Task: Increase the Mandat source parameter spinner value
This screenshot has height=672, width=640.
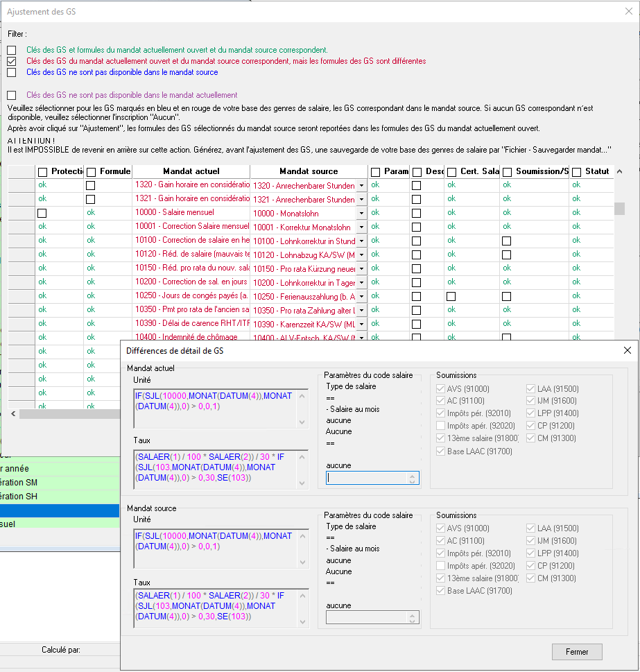Action: pos(412,615)
